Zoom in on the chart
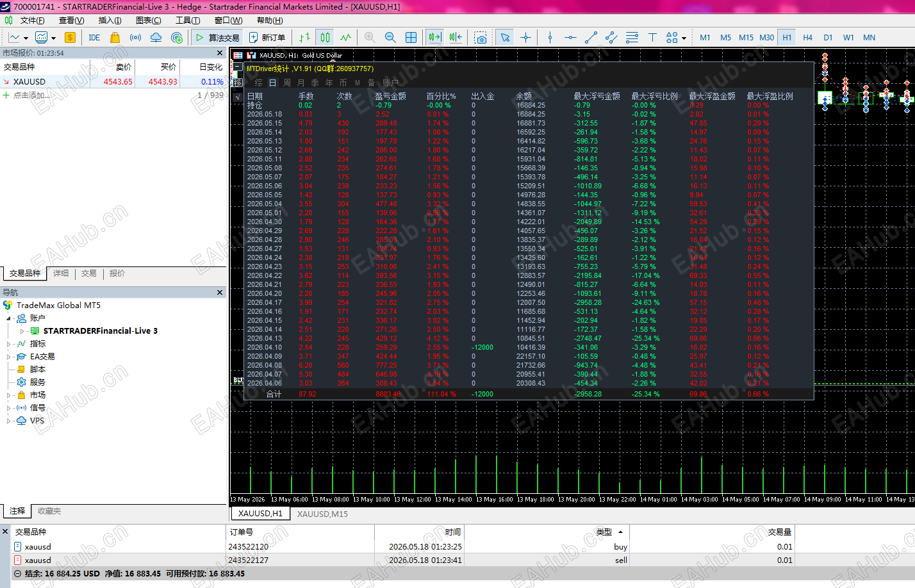The height and width of the screenshot is (588, 915). (x=370, y=38)
